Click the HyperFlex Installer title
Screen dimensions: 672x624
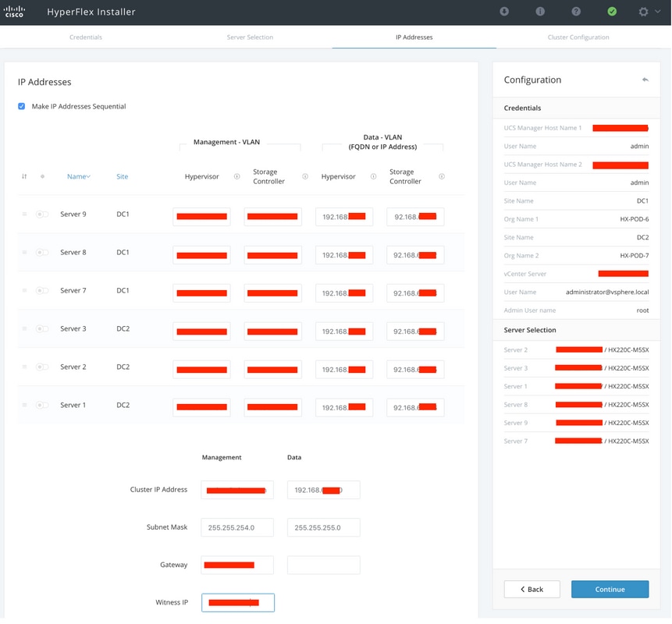[91, 12]
